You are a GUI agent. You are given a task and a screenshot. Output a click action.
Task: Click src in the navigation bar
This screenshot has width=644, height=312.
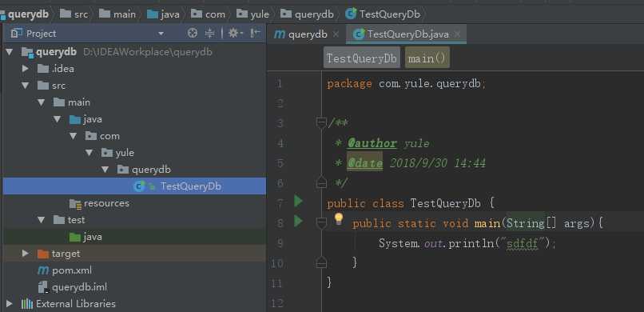click(74, 14)
